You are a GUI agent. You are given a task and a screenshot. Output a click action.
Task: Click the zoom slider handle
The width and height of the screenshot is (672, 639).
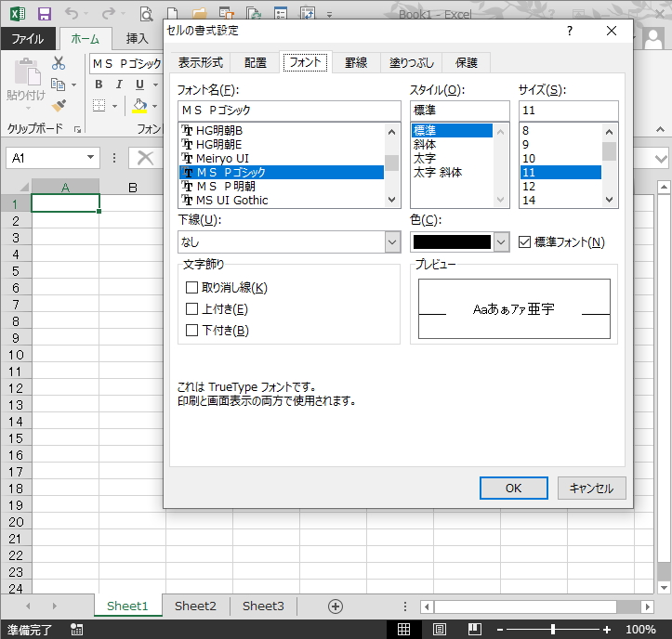tap(553, 629)
